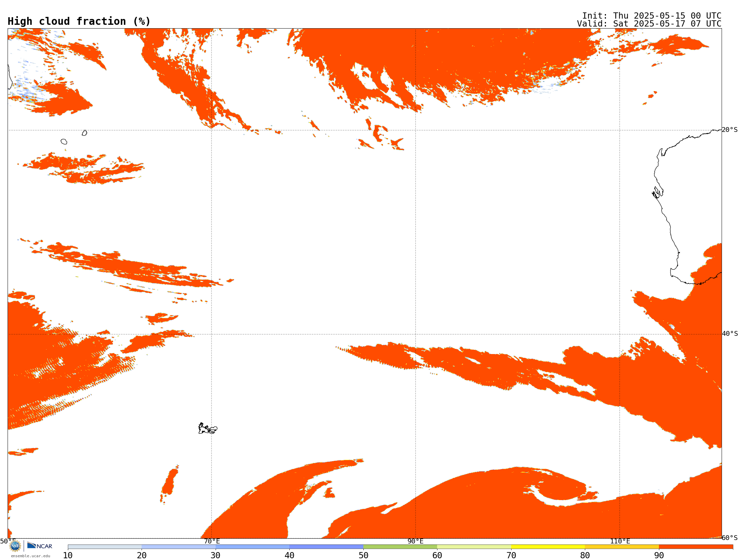Pick the 50-60 green colorbar segment

click(x=400, y=547)
